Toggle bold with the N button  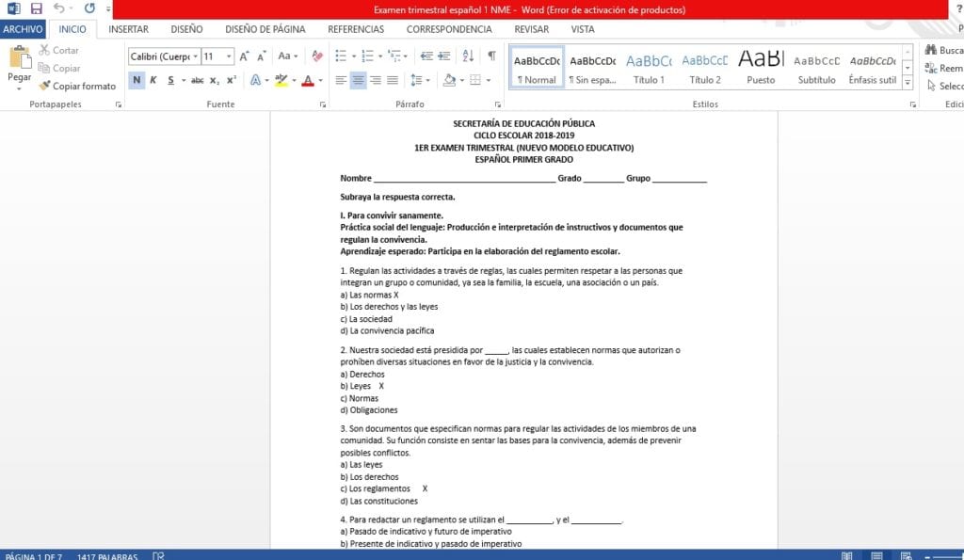[137, 81]
